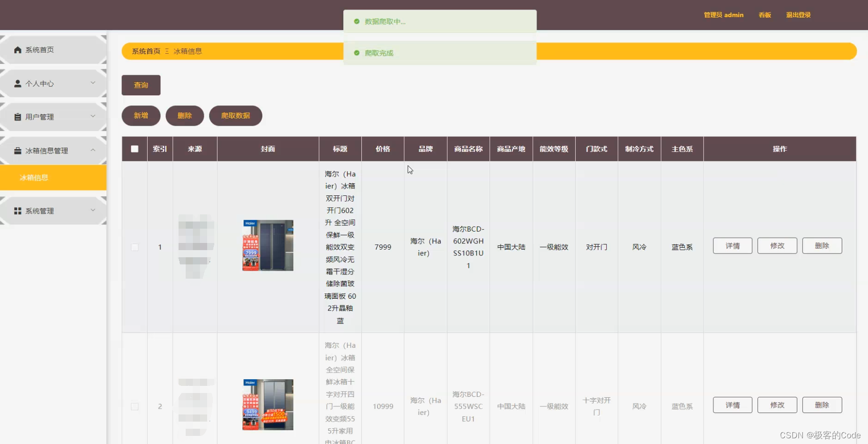Click the 能效等级 column header

[x=554, y=149]
